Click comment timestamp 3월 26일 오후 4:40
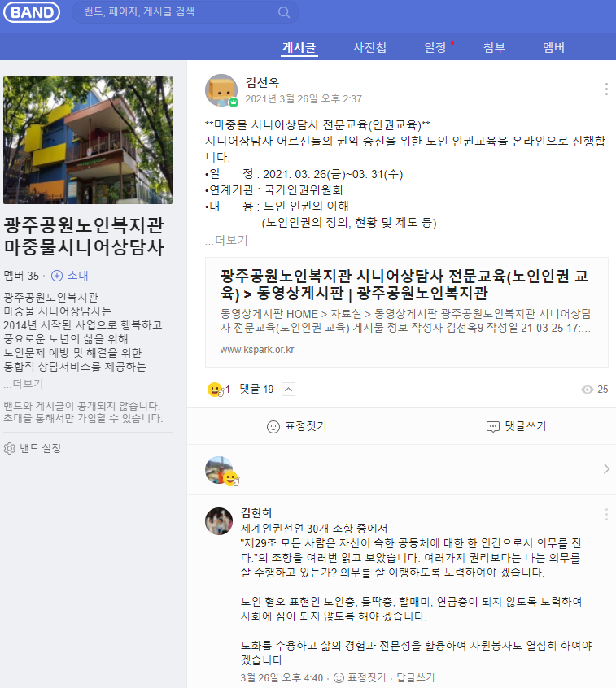 tap(282, 678)
